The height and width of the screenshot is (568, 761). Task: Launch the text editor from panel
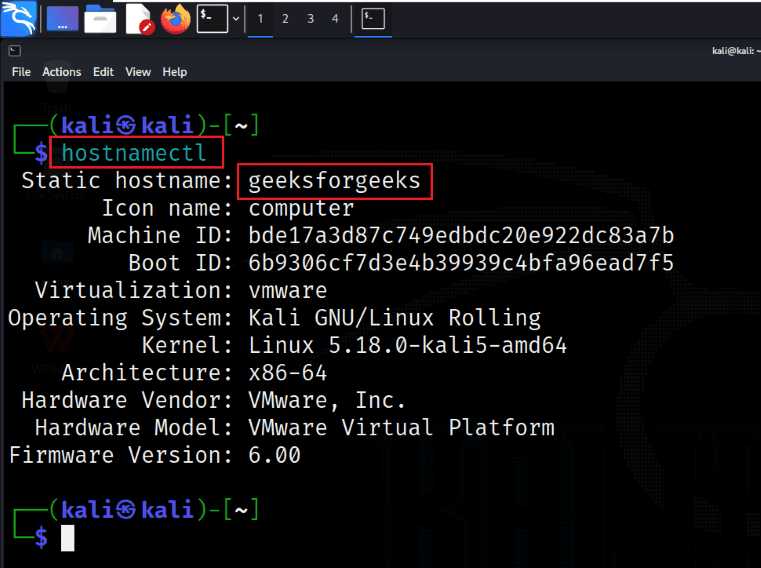tap(138, 18)
